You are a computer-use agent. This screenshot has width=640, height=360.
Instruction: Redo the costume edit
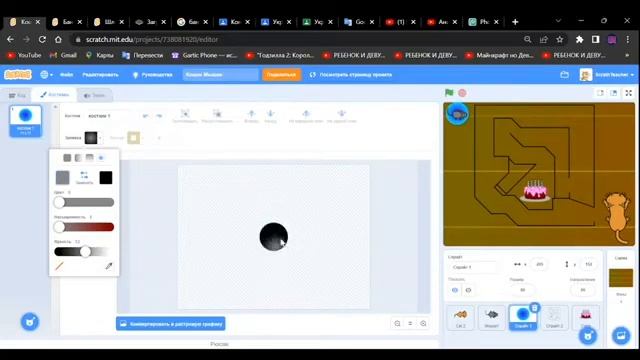[x=159, y=116]
